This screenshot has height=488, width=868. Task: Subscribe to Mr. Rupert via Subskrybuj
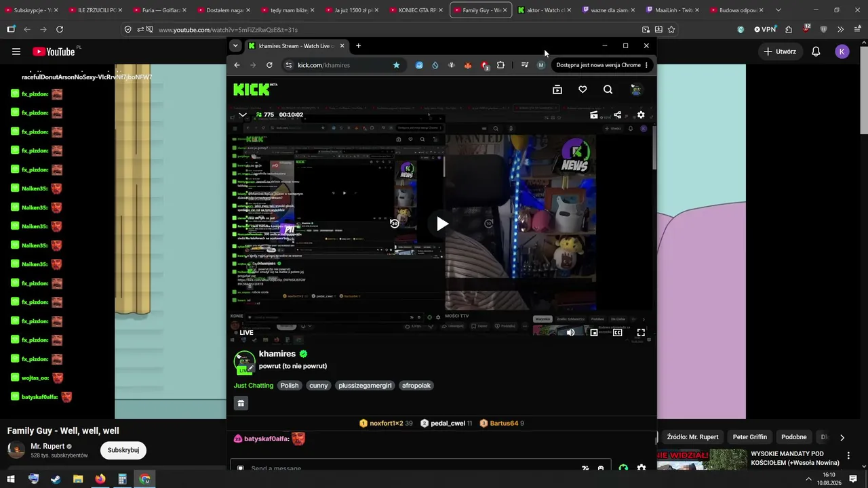[123, 450]
